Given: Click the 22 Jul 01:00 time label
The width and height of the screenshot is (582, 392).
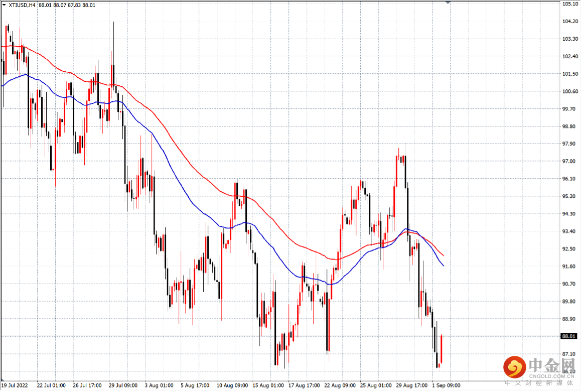Looking at the screenshot, I should pos(51,385).
